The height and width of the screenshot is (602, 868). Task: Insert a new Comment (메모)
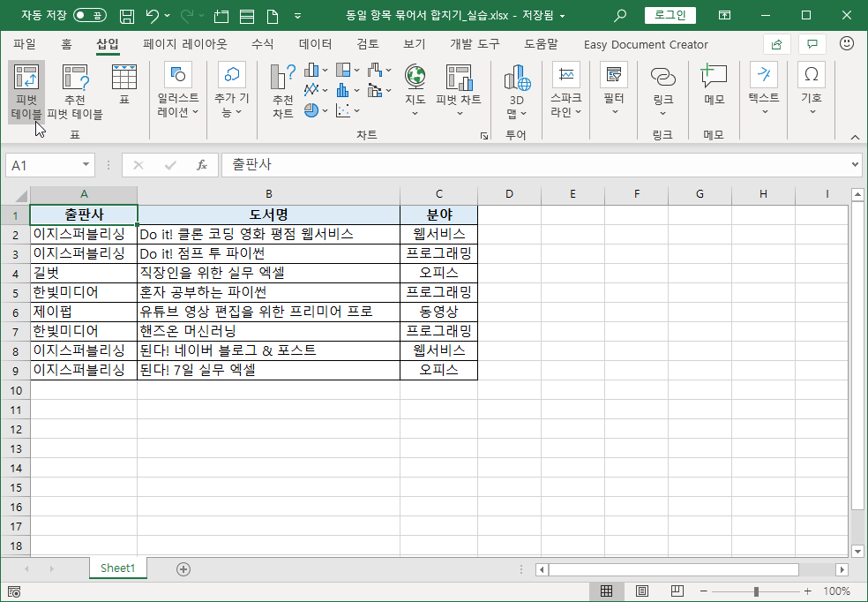[x=715, y=84]
